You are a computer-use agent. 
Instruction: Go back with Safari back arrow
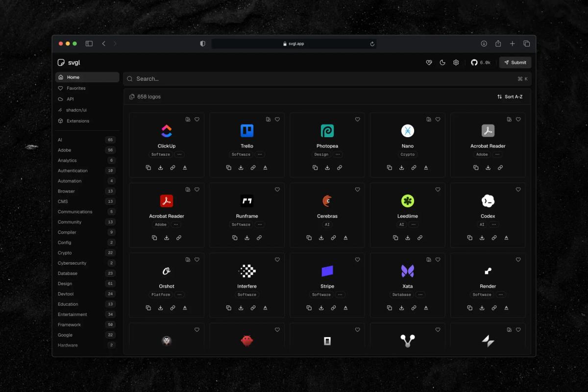pos(104,44)
